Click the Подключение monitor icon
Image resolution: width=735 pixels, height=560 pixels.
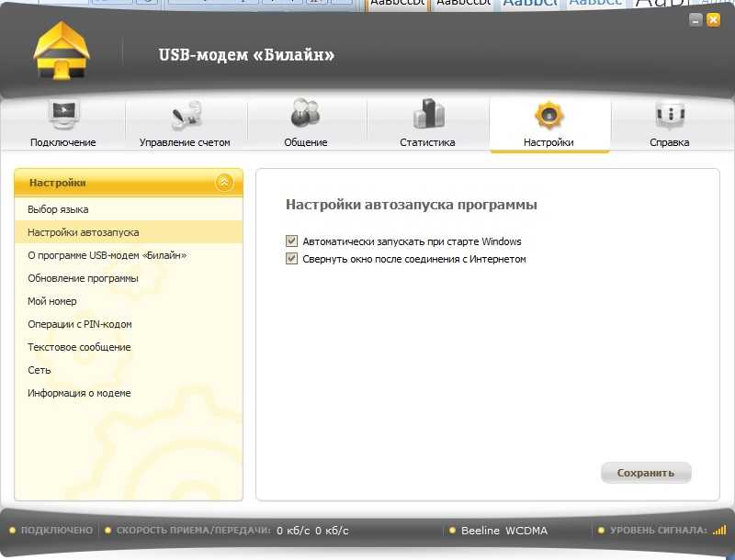63,114
